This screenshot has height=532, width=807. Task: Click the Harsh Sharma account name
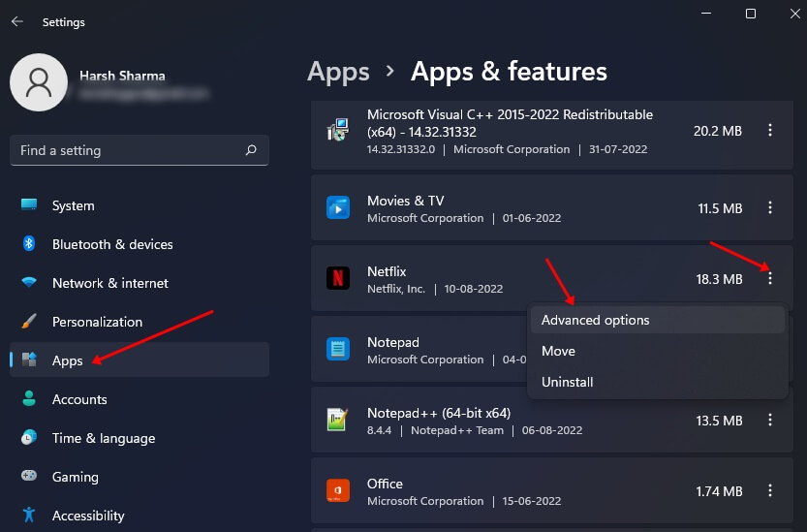[x=122, y=76]
